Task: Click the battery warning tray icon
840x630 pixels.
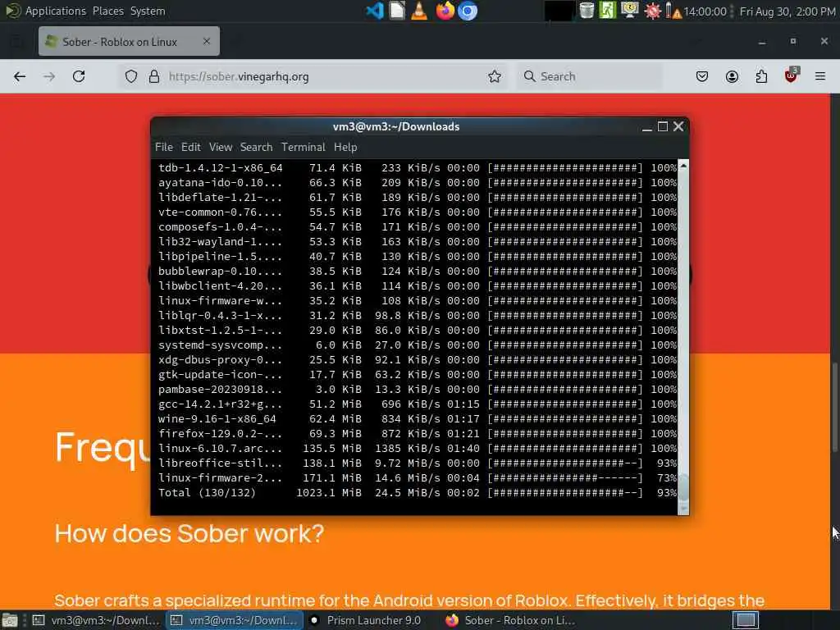Action: click(673, 11)
